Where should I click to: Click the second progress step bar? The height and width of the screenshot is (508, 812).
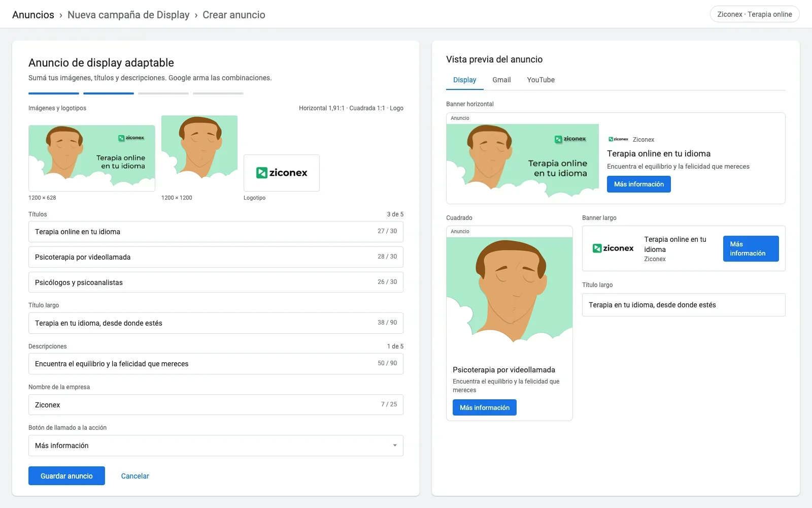[x=109, y=93]
